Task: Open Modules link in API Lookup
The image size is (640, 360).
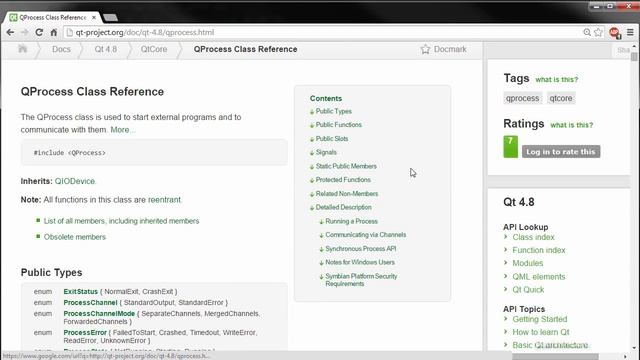Action: 528,263
